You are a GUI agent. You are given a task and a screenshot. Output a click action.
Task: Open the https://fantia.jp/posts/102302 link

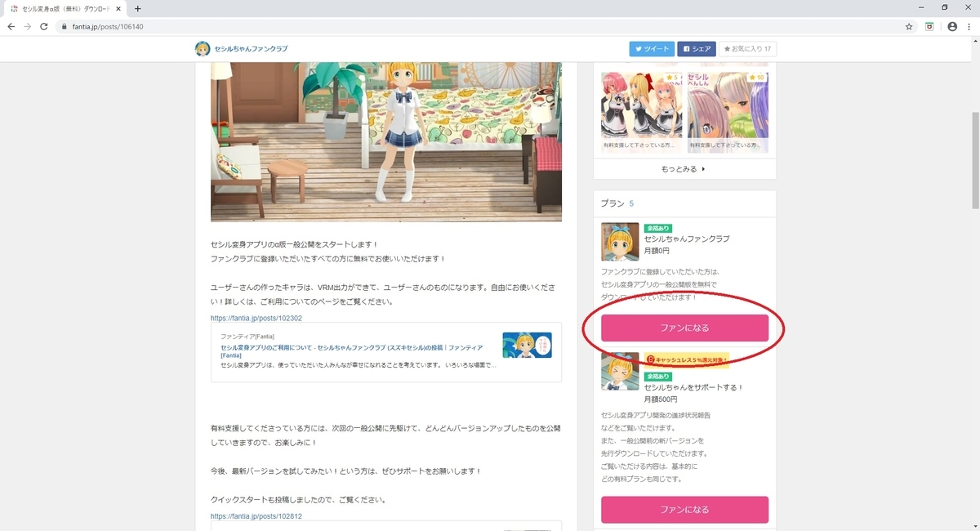point(256,319)
